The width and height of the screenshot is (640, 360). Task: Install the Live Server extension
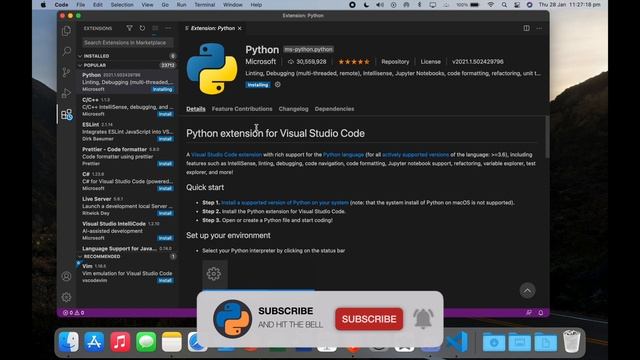(x=165, y=213)
